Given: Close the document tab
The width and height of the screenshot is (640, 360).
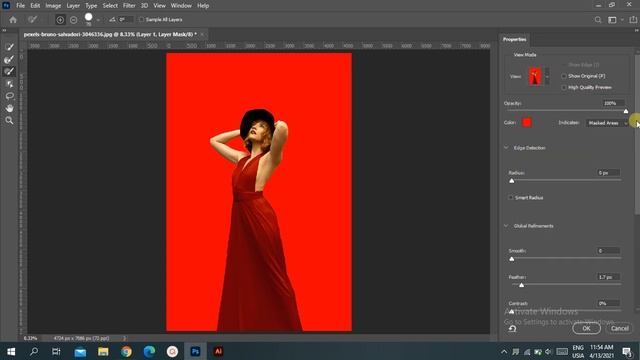Looking at the screenshot, I should click(202, 34).
